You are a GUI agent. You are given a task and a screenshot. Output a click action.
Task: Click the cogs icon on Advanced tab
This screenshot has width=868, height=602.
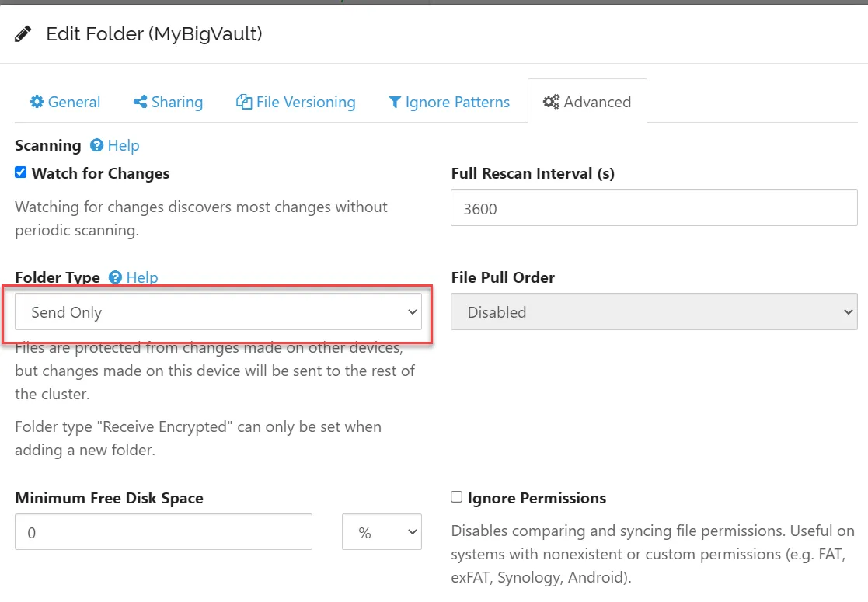551,102
